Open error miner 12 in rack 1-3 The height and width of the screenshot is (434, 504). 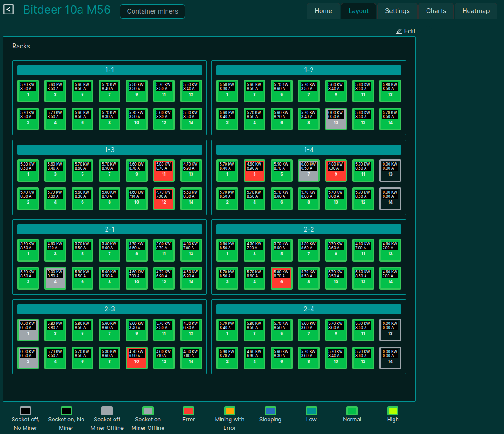[x=164, y=199]
